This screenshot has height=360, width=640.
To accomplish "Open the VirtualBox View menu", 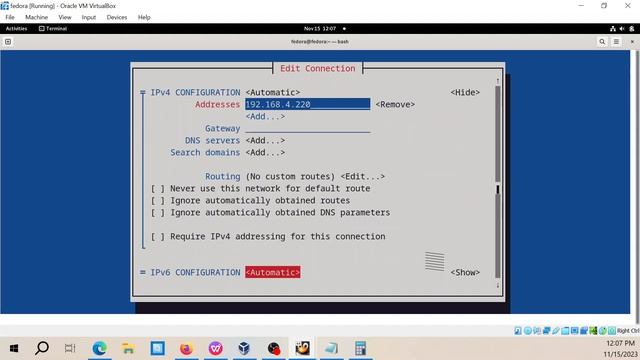I will 65,17.
